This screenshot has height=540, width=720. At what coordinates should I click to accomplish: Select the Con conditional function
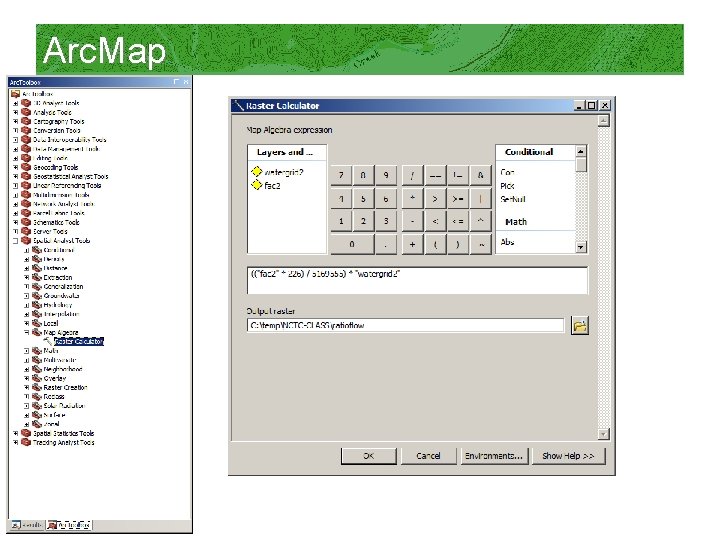click(507, 172)
